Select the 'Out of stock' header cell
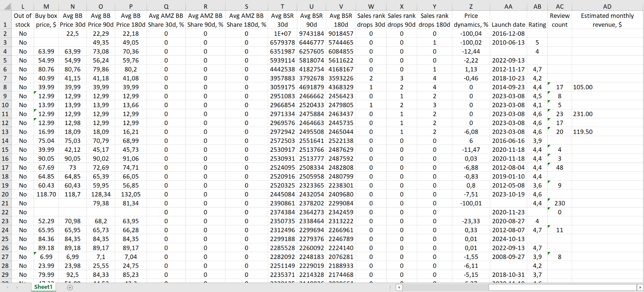The height and width of the screenshot is (292, 644). (x=22, y=20)
